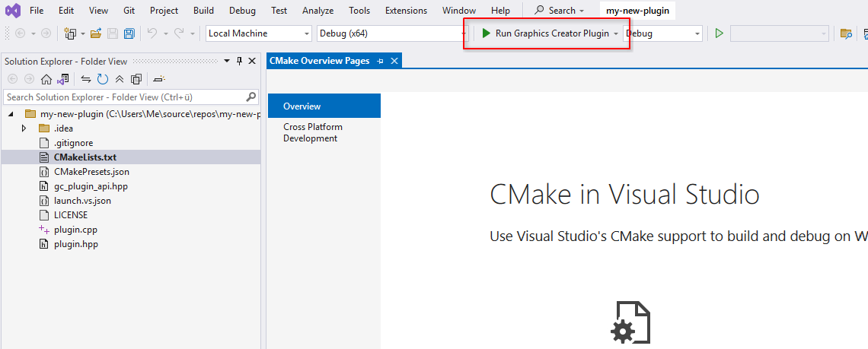Toggle Sync with Active Document arrows icon

(x=86, y=79)
